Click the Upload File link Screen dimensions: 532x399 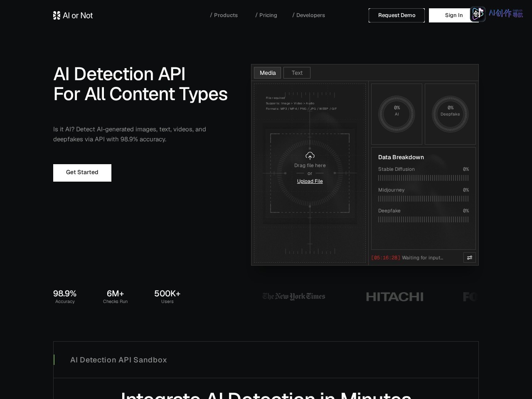pyautogui.click(x=310, y=181)
